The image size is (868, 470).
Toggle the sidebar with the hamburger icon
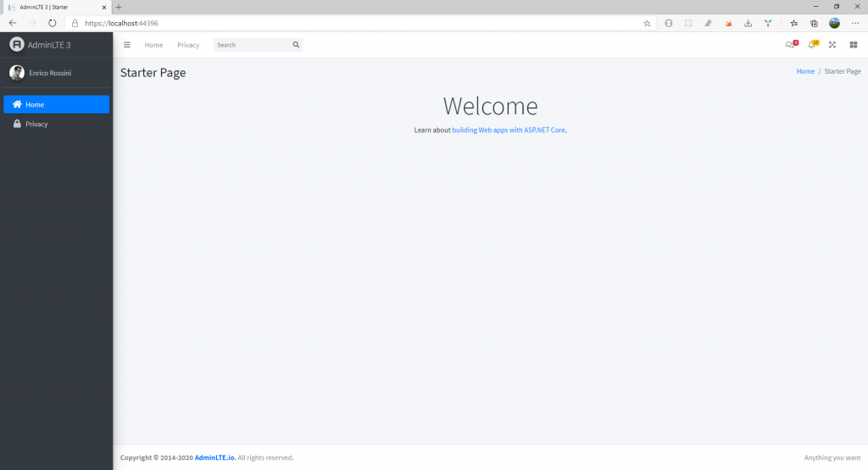(127, 45)
